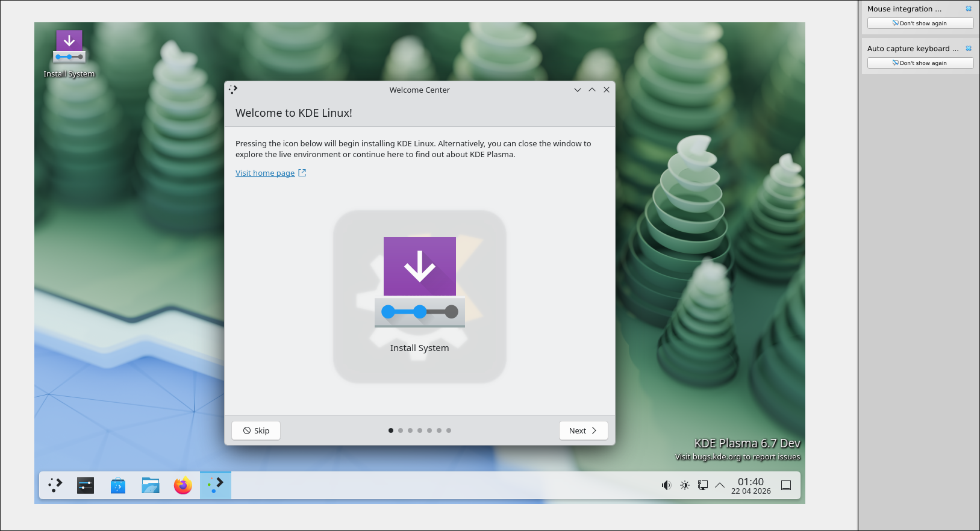The height and width of the screenshot is (531, 980).
Task: Minimize the Welcome Center window
Action: 578,90
